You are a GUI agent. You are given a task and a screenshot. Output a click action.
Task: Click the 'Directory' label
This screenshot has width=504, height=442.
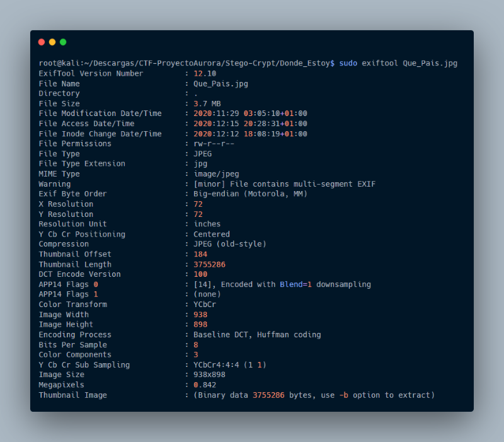59,93
